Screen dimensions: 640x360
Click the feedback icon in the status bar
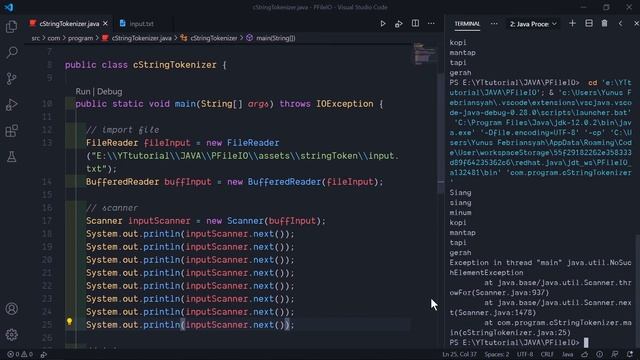coord(615,354)
